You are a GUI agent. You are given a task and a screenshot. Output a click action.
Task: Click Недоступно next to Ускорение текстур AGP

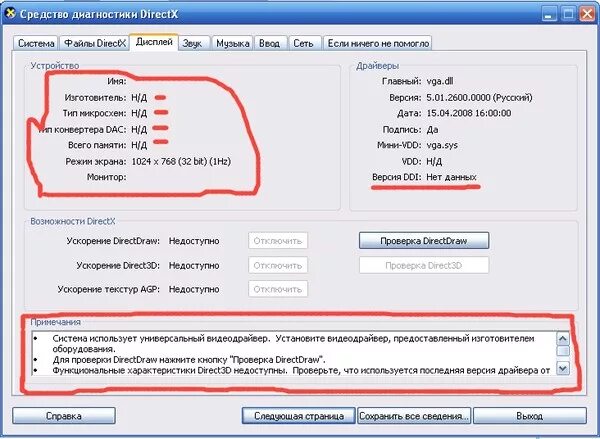(194, 289)
